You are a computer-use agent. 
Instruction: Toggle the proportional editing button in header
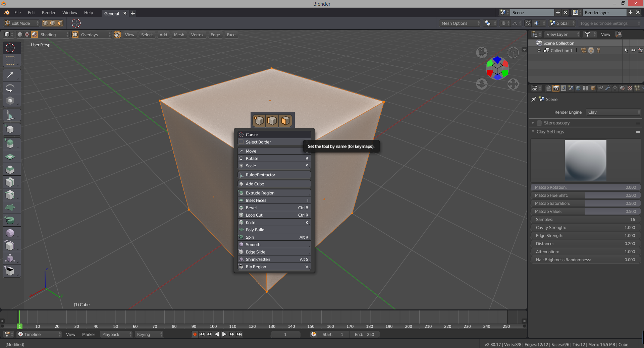point(503,23)
